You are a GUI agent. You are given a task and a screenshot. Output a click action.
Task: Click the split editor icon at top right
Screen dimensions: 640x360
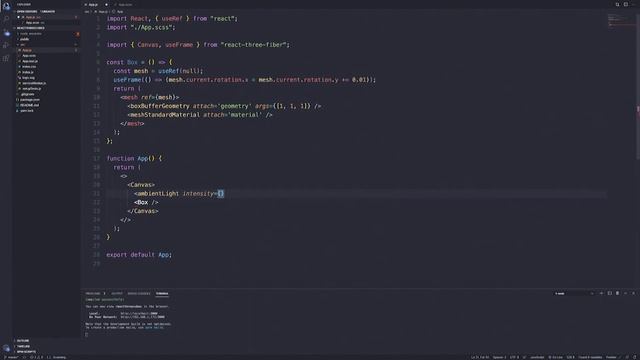click(626, 4)
